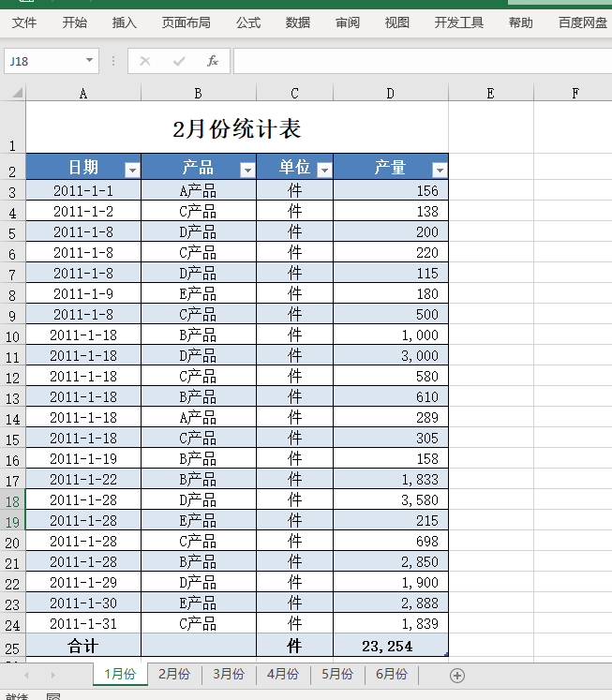This screenshot has width=612, height=700.
Task: Click the date cell 2011-1-31
Action: click(83, 623)
